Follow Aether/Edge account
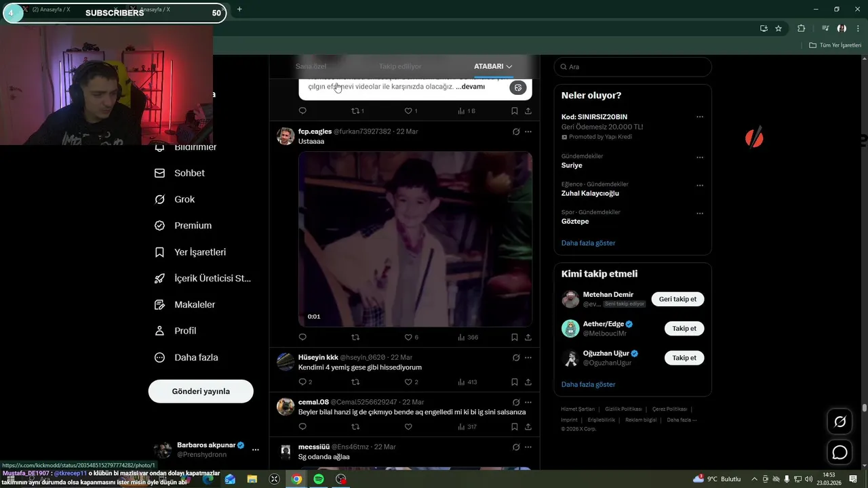868x488 pixels. pos(684,328)
